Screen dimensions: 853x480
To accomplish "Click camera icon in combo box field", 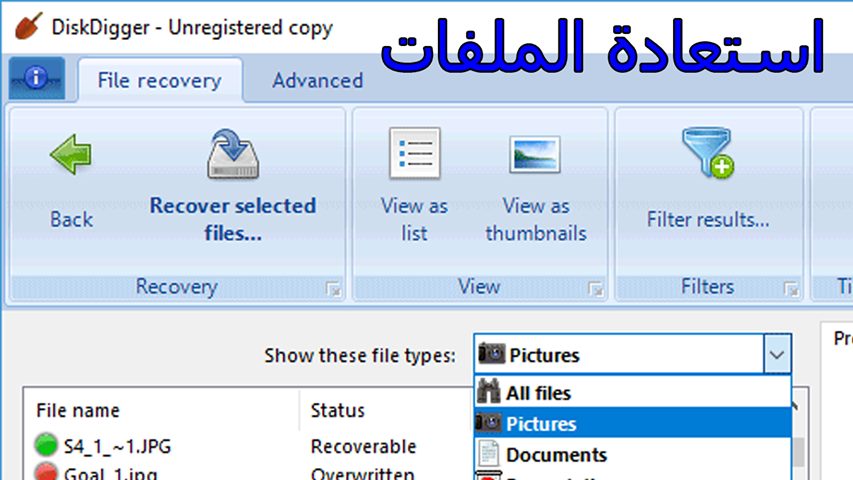I will 491,354.
